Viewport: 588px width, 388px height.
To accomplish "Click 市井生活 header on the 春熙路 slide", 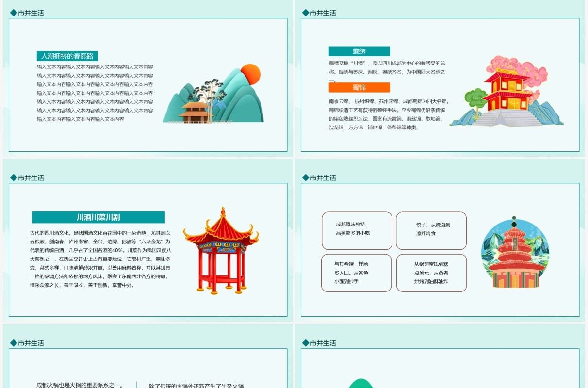I will [27, 13].
